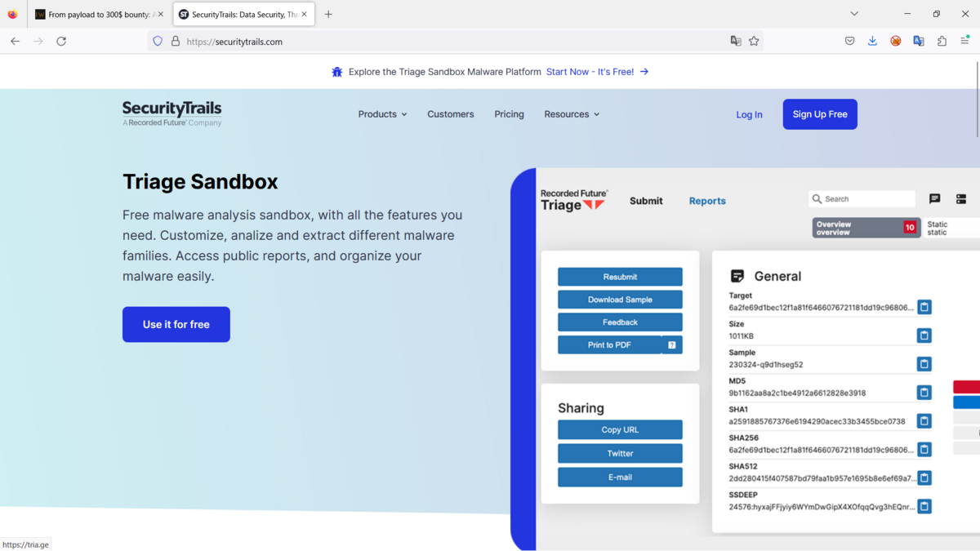Image resolution: width=980 pixels, height=551 pixels.
Task: Bookmark this page with the star icon
Action: (x=754, y=41)
